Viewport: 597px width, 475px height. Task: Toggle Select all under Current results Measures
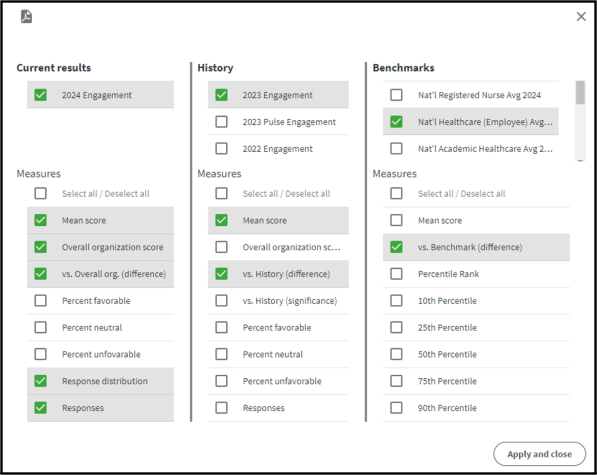[x=40, y=193]
